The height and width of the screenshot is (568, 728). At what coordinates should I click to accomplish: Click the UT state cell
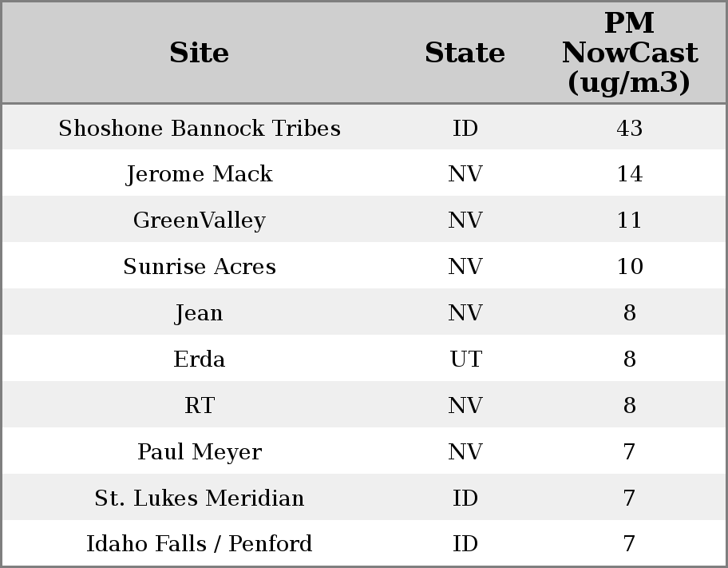[465, 359]
